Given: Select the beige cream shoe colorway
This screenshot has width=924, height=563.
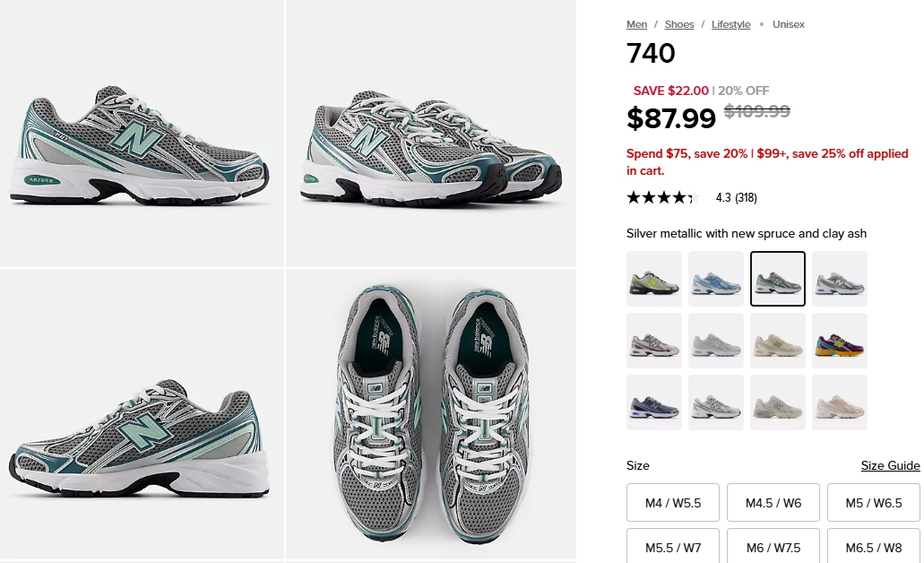Looking at the screenshot, I should coord(778,341).
